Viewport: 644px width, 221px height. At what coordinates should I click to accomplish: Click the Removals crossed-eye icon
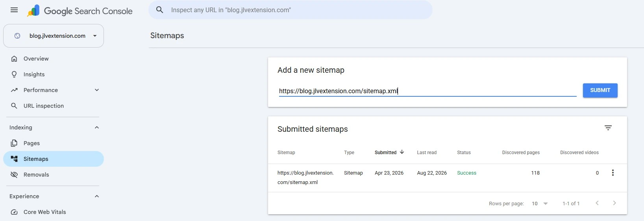coord(14,175)
